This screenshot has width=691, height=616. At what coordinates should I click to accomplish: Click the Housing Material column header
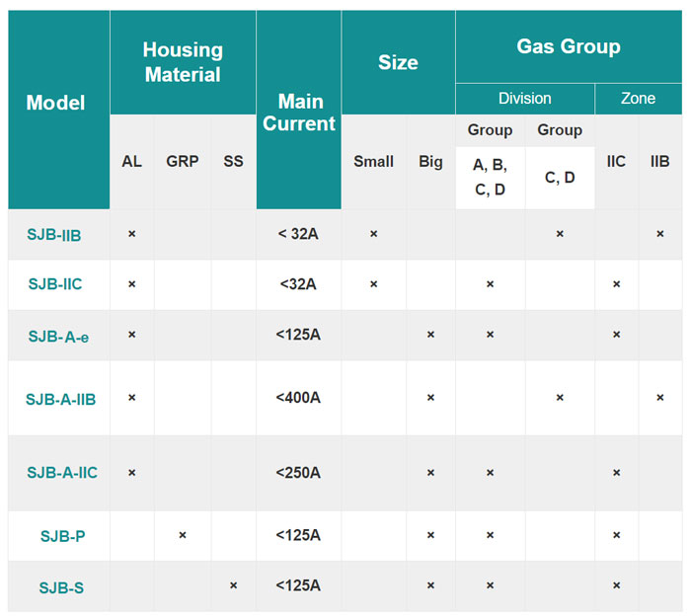(x=183, y=61)
